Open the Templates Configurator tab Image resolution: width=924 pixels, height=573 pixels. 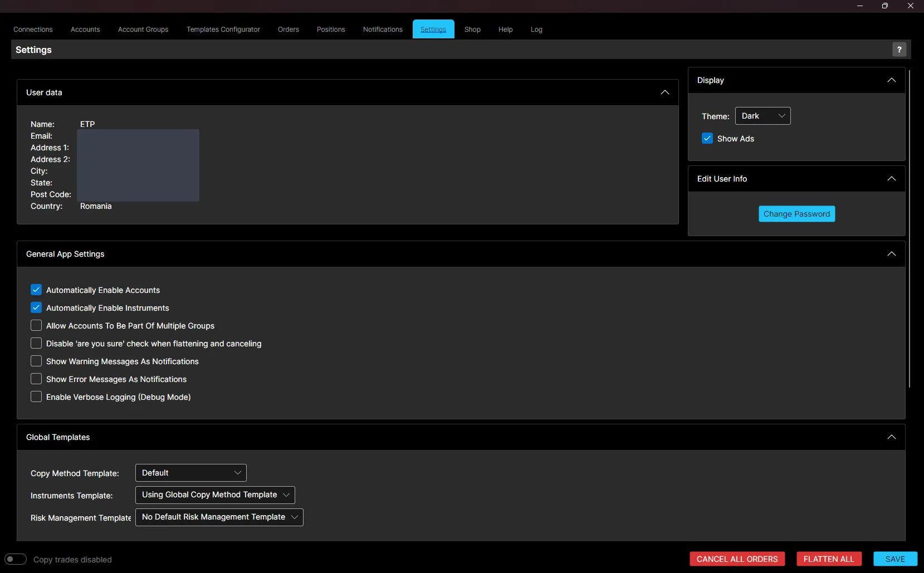[223, 30]
